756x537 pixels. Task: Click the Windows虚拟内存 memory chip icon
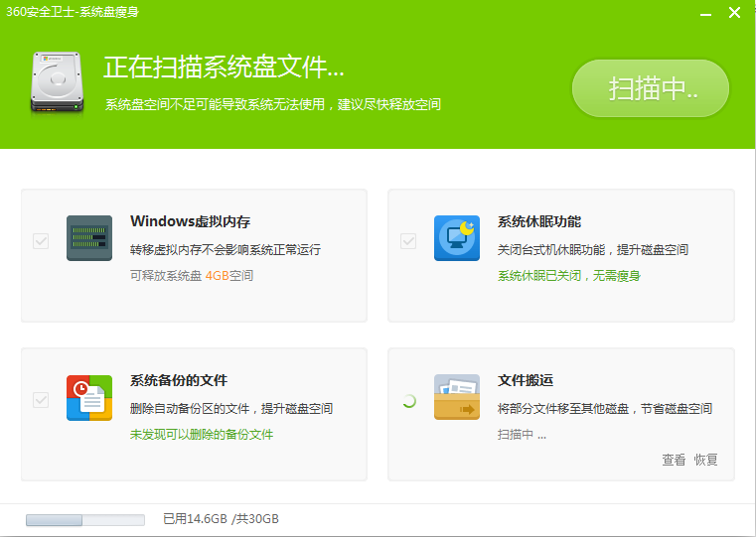(89, 238)
